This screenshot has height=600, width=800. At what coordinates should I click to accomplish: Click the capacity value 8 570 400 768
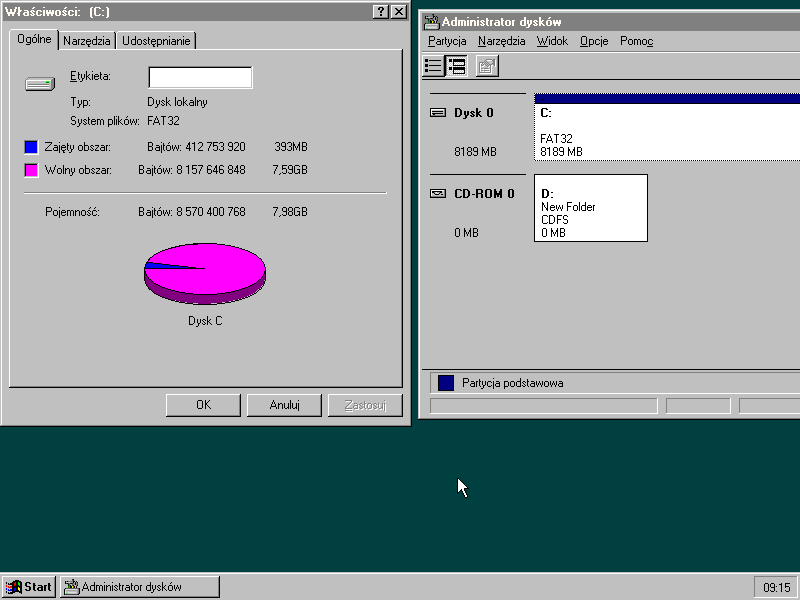211,212
